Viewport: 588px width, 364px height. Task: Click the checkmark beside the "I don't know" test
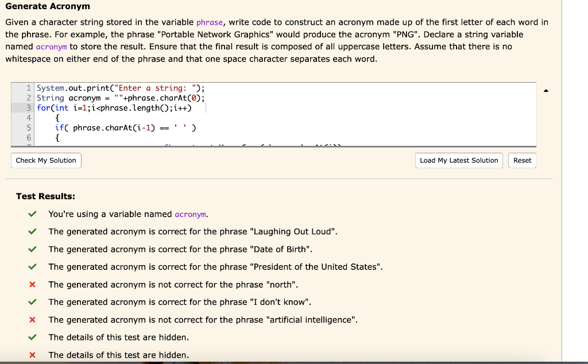(33, 302)
